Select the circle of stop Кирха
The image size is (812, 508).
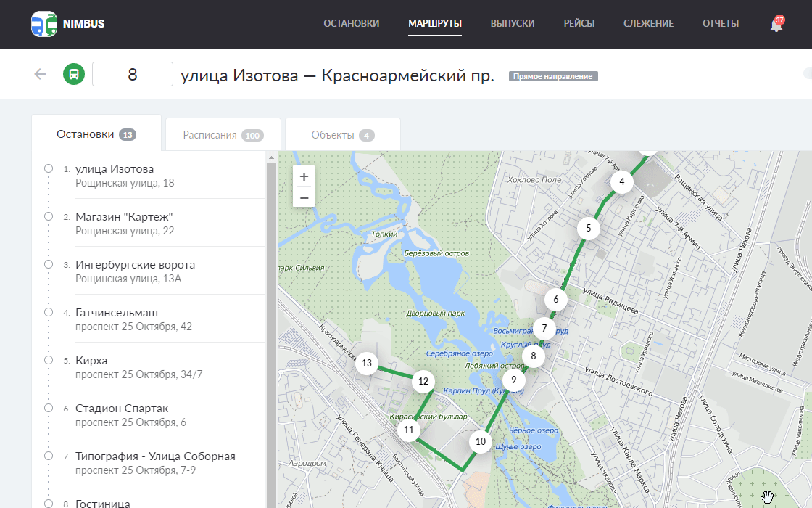49,360
